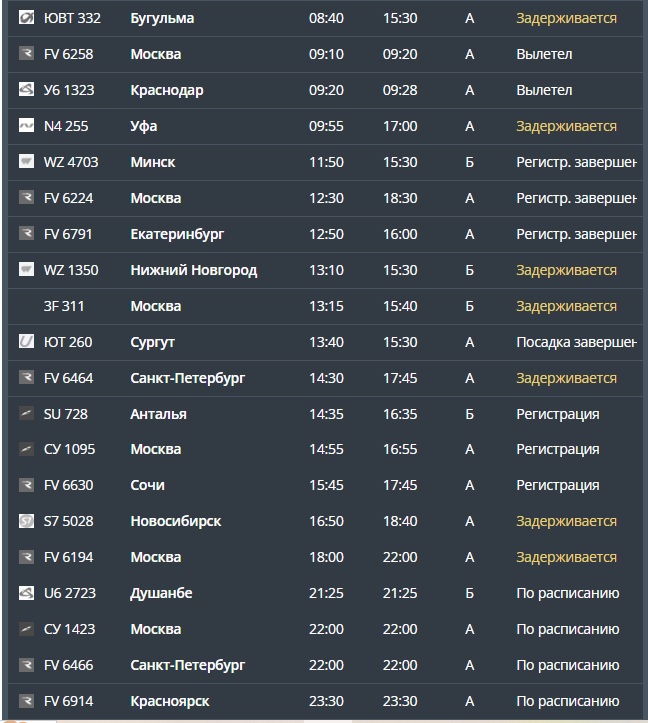This screenshot has width=648, height=723.
Task: Click the Aeroflot logo beside SU 728
Action: pos(26,414)
